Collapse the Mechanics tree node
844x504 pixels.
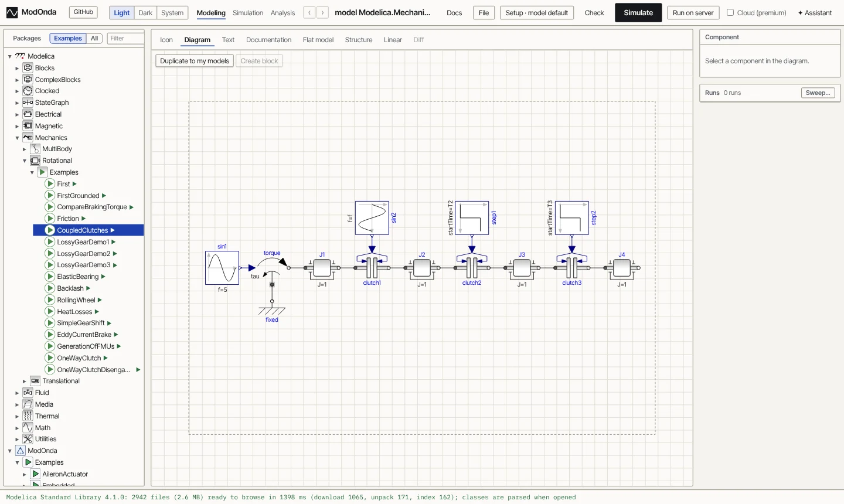click(x=17, y=138)
